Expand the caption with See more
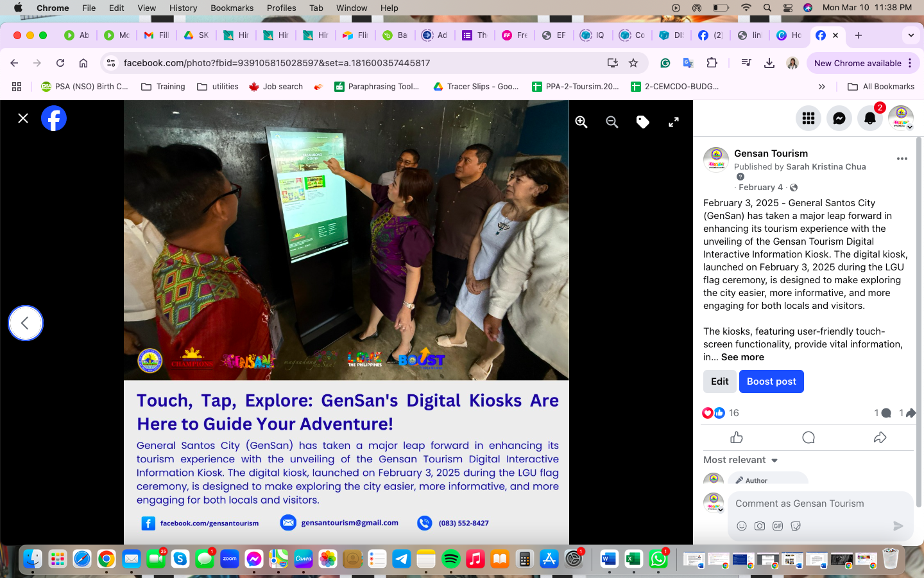This screenshot has width=924, height=578. pyautogui.click(x=742, y=357)
